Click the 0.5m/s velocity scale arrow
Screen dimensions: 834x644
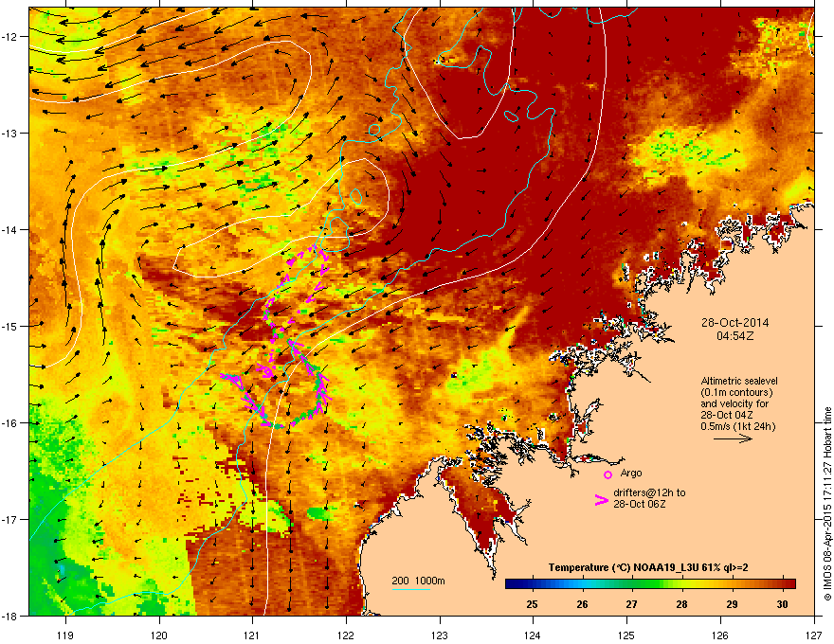pyautogui.click(x=733, y=438)
